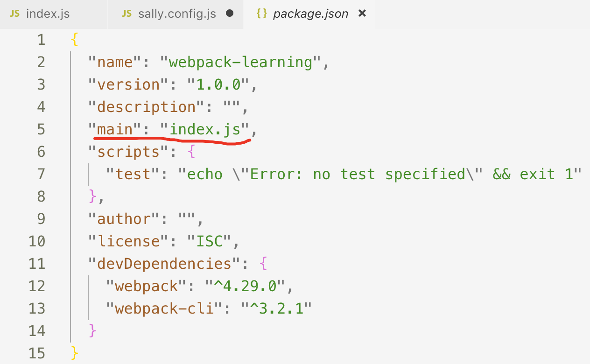Click the JS icon on the index.js tab
The height and width of the screenshot is (364, 590).
click(x=14, y=14)
